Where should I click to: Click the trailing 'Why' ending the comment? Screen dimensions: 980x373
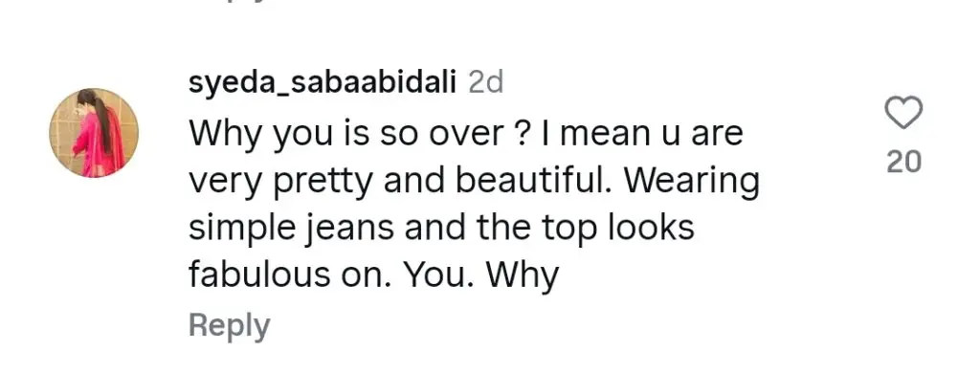pos(522,275)
